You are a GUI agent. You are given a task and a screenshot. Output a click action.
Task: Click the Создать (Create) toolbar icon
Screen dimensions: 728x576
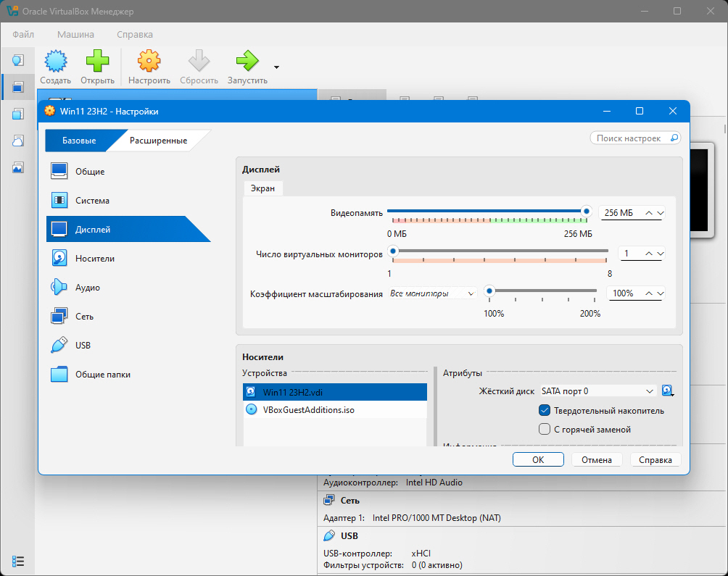click(55, 62)
